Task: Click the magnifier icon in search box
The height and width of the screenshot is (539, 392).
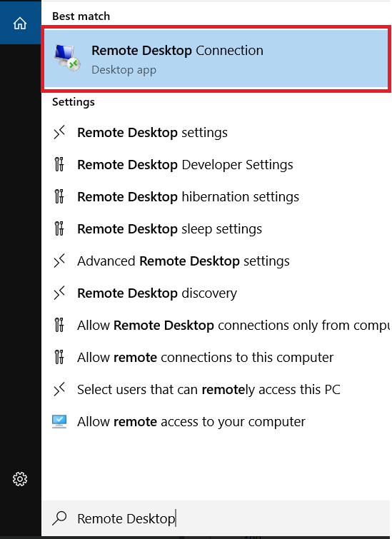Action: pos(59,518)
